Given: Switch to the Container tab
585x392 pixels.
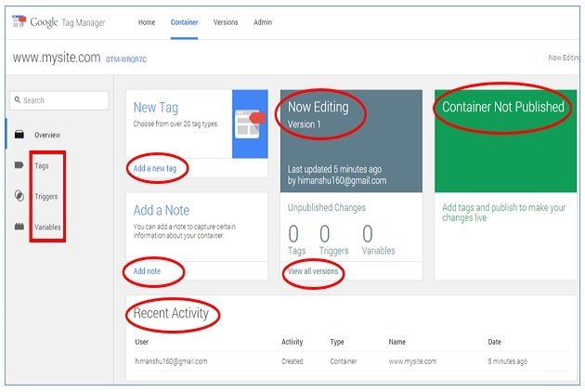Looking at the screenshot, I should [x=184, y=22].
